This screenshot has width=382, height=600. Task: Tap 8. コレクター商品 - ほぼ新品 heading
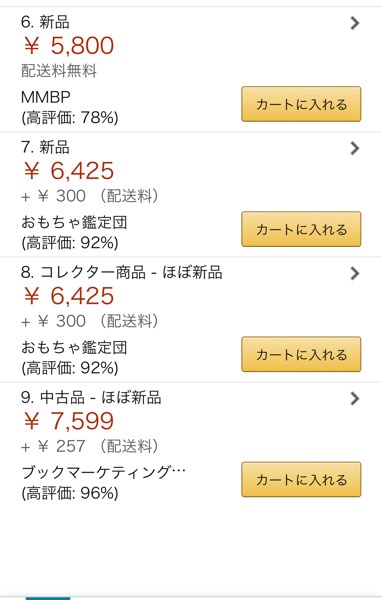(x=122, y=272)
